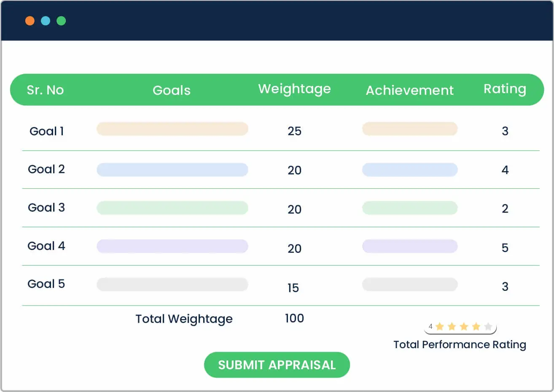Click the orange window control dot
This screenshot has height=392, width=554.
(x=30, y=20)
